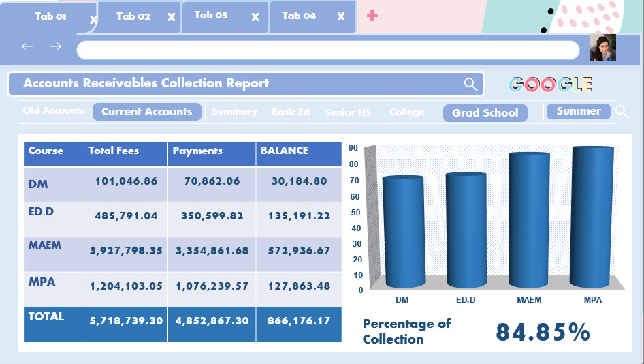Switch to Tab 01
The height and width of the screenshot is (364, 644).
pyautogui.click(x=50, y=16)
